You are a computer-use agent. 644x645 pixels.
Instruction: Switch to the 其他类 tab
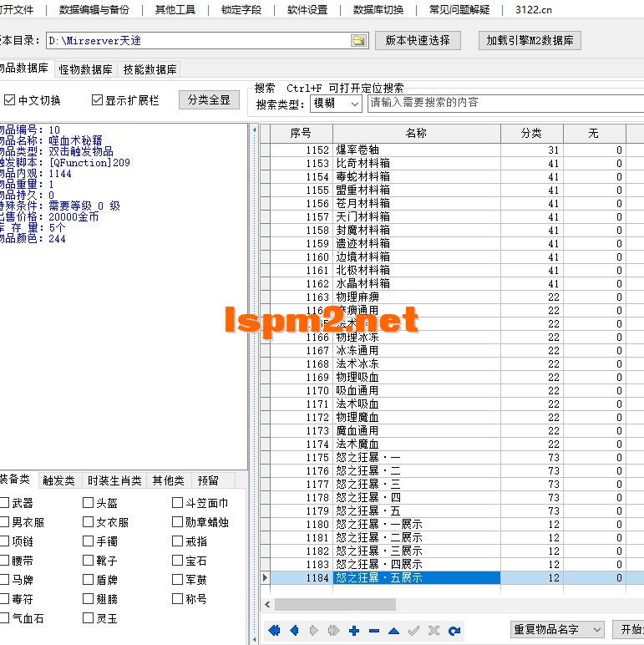click(168, 480)
